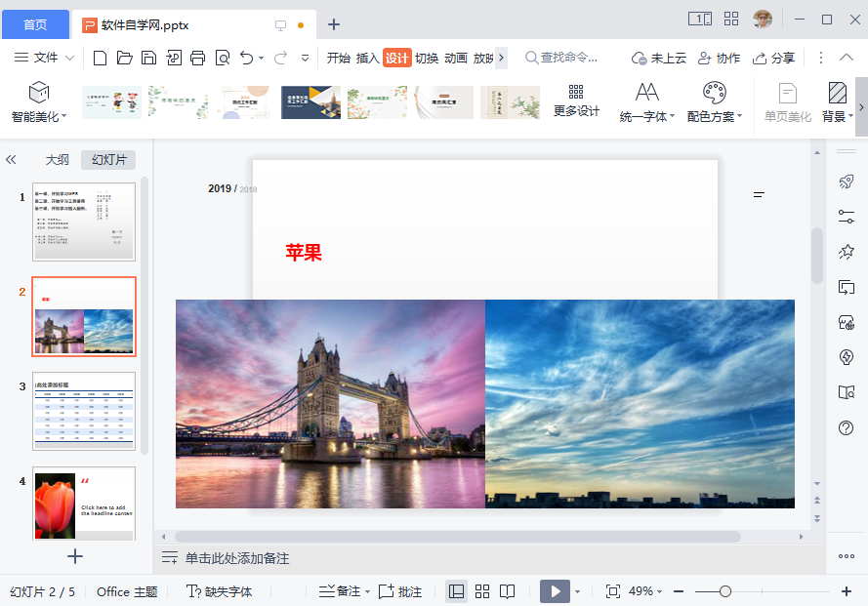
Task: Click the rocket icon in the right sidebar
Action: point(846,182)
